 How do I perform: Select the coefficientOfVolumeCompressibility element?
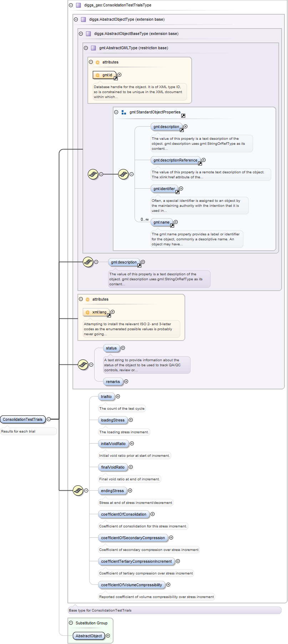point(131,585)
